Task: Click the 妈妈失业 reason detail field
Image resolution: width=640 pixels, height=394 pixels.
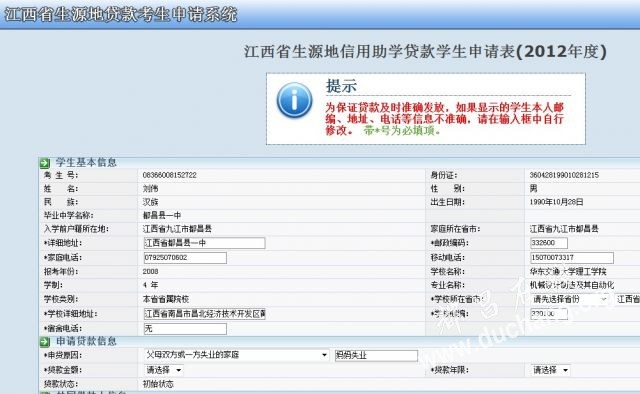Action: pos(376,356)
